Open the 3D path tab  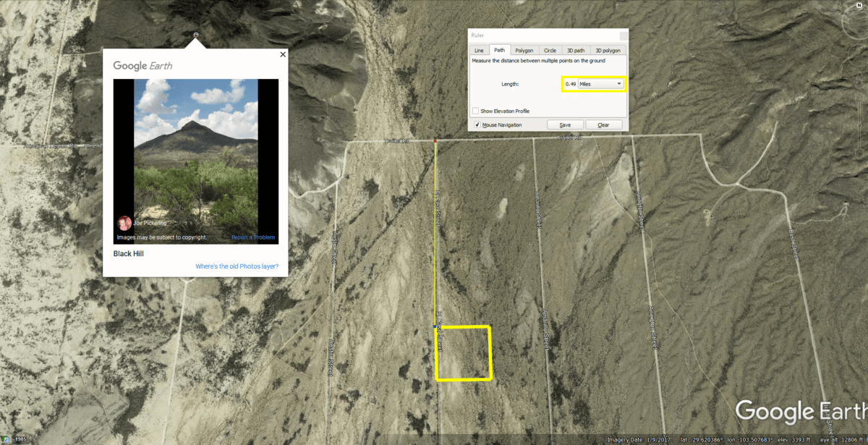point(576,51)
